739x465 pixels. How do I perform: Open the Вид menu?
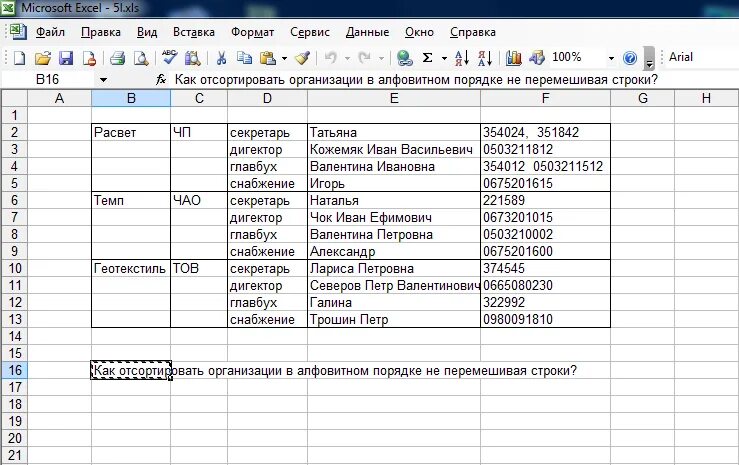coord(147,32)
